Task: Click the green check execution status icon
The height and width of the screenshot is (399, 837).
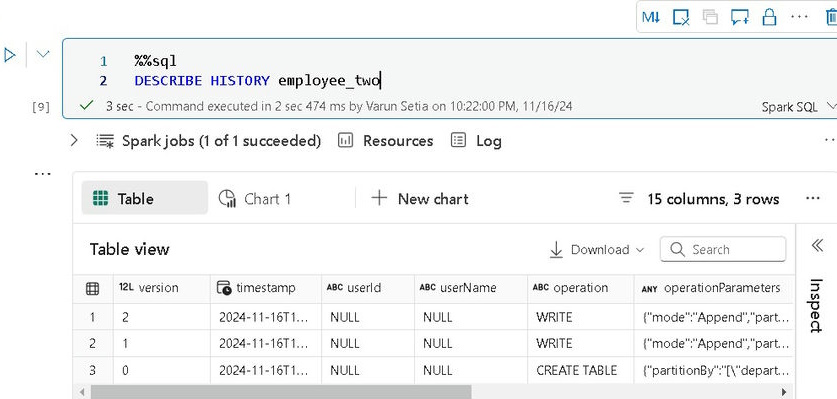Action: click(86, 105)
